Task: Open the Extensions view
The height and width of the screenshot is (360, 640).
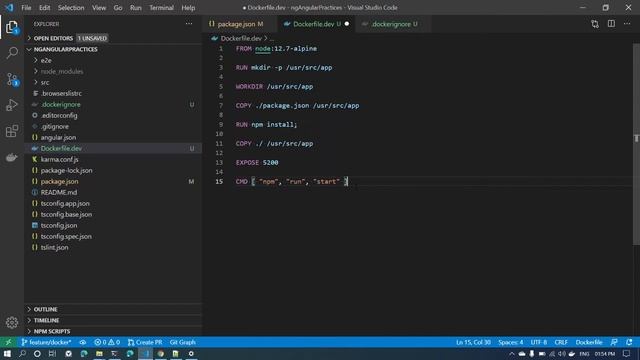Action: [x=12, y=131]
